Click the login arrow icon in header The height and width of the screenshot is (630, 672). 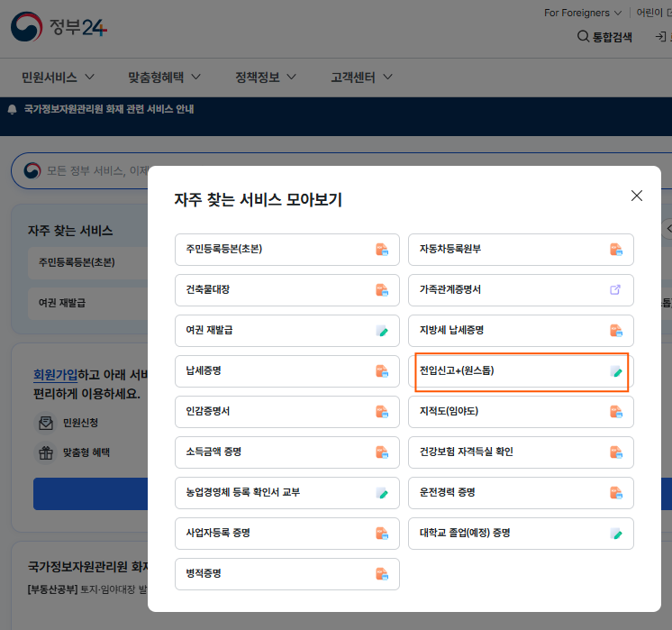click(x=660, y=36)
